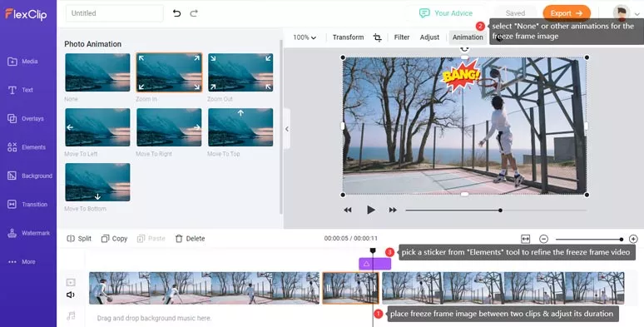Image resolution: width=644 pixels, height=327 pixels.
Task: Click the Export button
Action: click(x=567, y=13)
